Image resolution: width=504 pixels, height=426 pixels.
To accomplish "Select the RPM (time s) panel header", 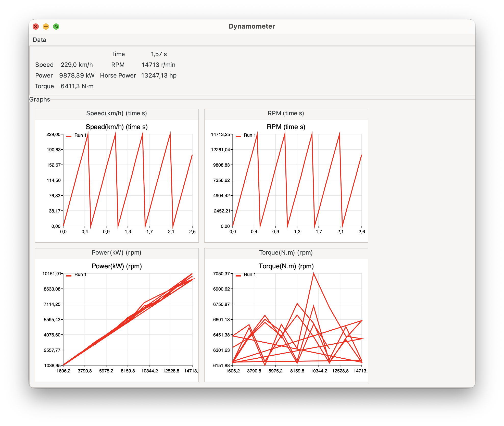I will click(x=286, y=113).
